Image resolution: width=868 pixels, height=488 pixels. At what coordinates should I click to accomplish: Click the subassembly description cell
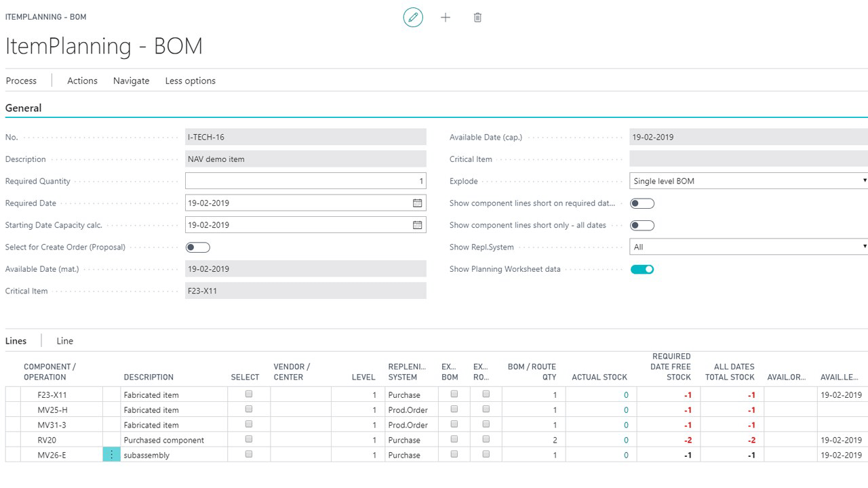(174, 455)
